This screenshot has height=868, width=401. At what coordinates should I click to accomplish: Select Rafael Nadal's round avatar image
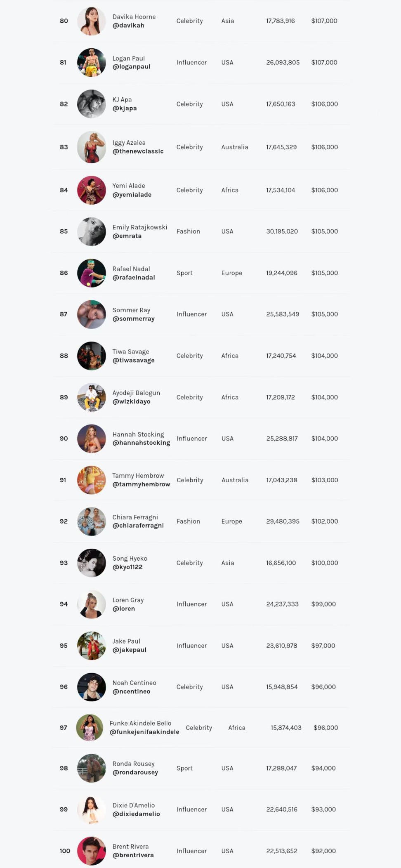(92, 273)
